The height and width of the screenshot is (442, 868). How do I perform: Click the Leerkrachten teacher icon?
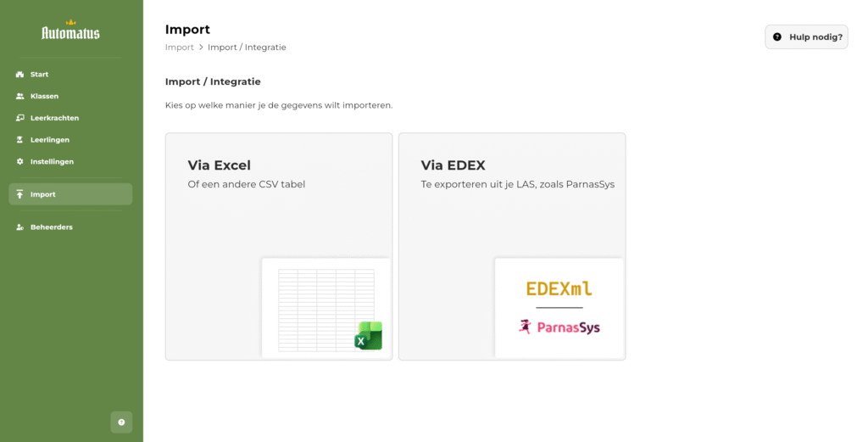point(20,118)
